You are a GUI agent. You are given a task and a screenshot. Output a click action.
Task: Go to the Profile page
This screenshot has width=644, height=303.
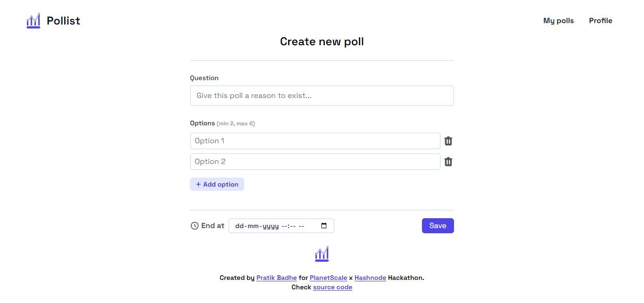pyautogui.click(x=600, y=21)
